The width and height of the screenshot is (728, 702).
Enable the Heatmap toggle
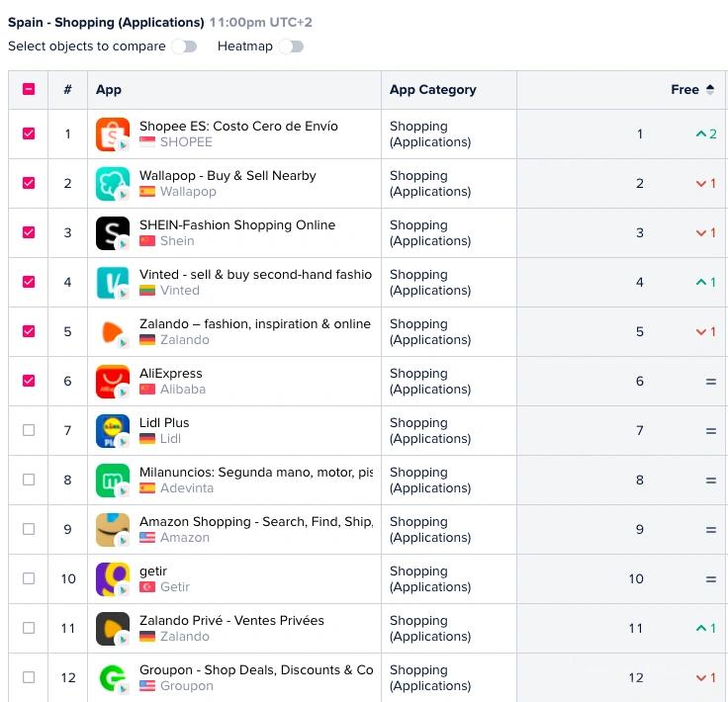pyautogui.click(x=291, y=46)
